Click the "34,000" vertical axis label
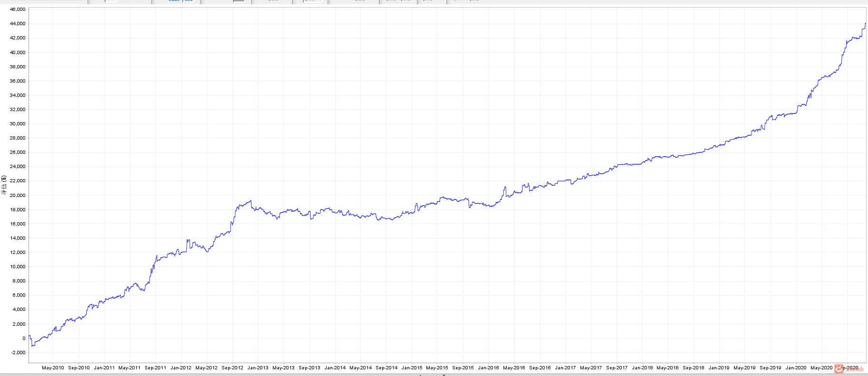868x376 pixels. (18, 95)
